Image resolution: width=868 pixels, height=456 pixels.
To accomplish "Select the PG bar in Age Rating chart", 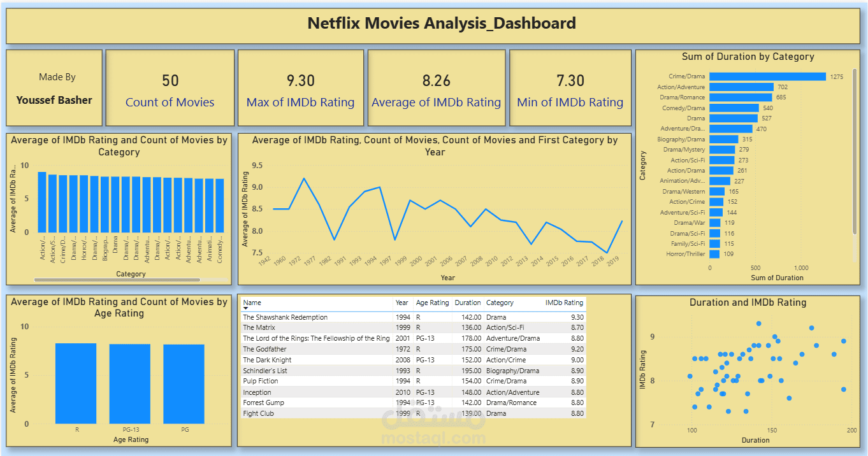I will coord(184,384).
